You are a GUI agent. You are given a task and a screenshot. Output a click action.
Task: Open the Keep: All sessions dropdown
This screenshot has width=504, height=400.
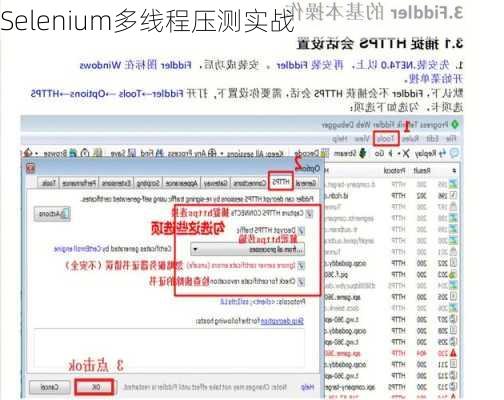255,154
